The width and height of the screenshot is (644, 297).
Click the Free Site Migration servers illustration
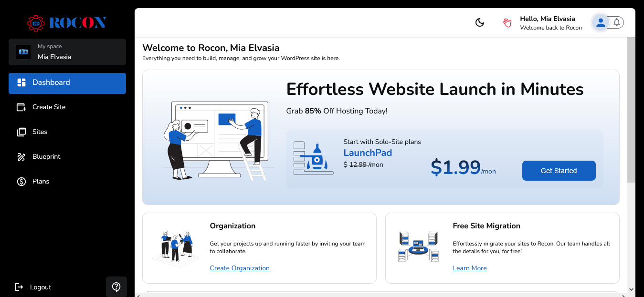[x=418, y=247]
